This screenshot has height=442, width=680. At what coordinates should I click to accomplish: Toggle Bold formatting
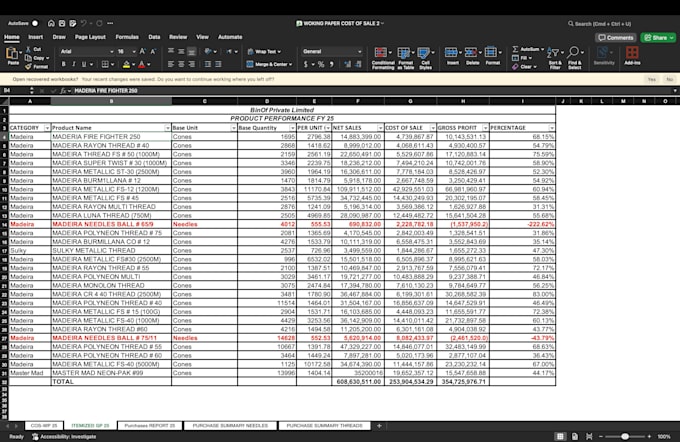[x=63, y=64]
